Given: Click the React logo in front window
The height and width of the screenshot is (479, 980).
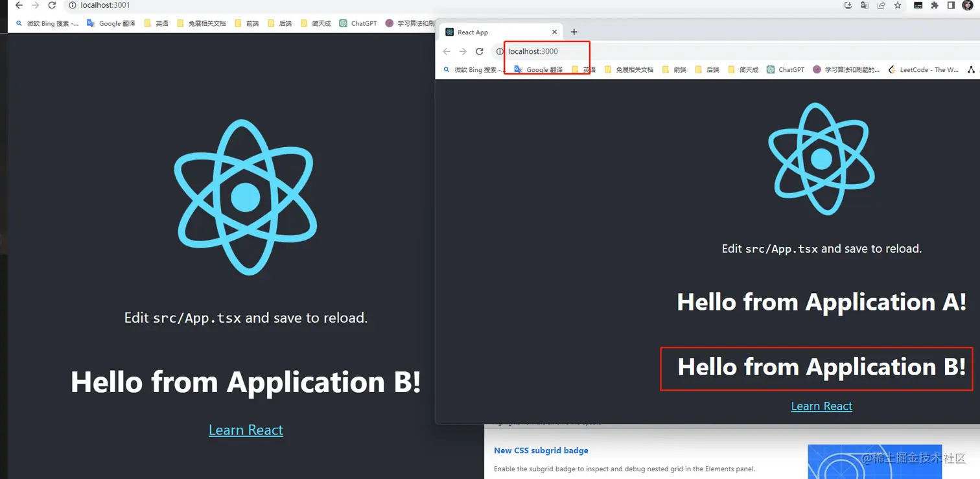Looking at the screenshot, I should pyautogui.click(x=821, y=159).
